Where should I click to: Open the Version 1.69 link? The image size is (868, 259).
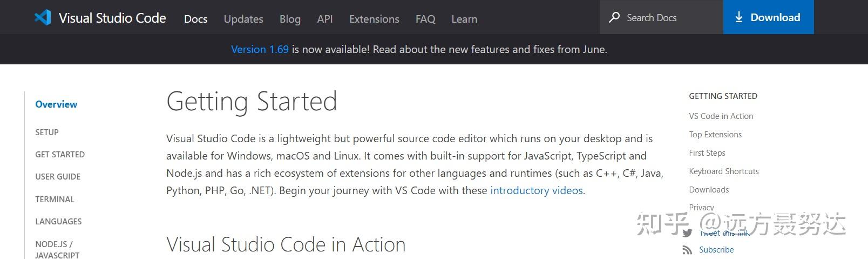(x=260, y=49)
